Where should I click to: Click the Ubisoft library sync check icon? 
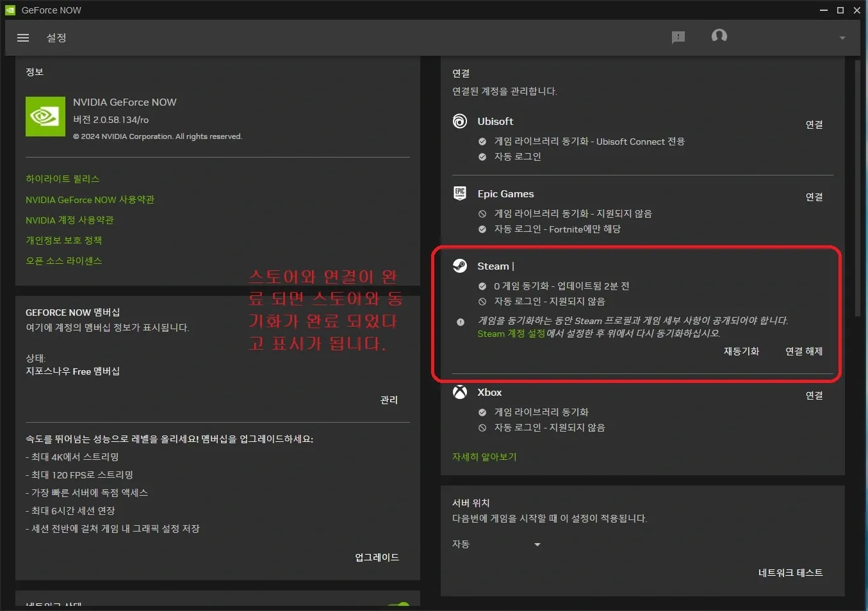pyautogui.click(x=482, y=142)
